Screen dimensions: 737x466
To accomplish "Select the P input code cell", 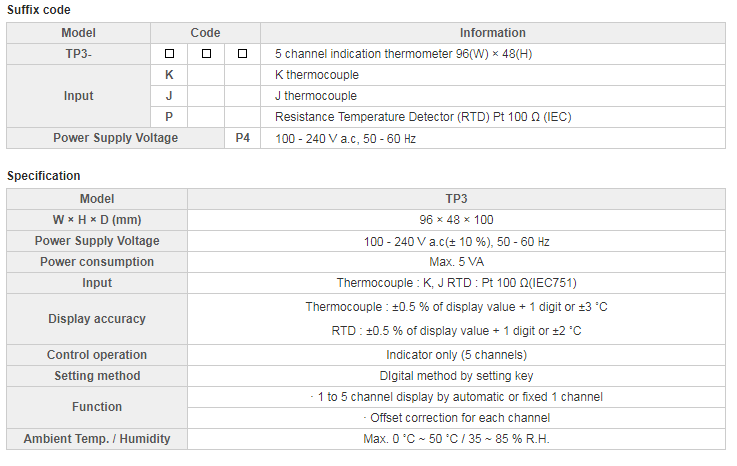I will point(169,117).
